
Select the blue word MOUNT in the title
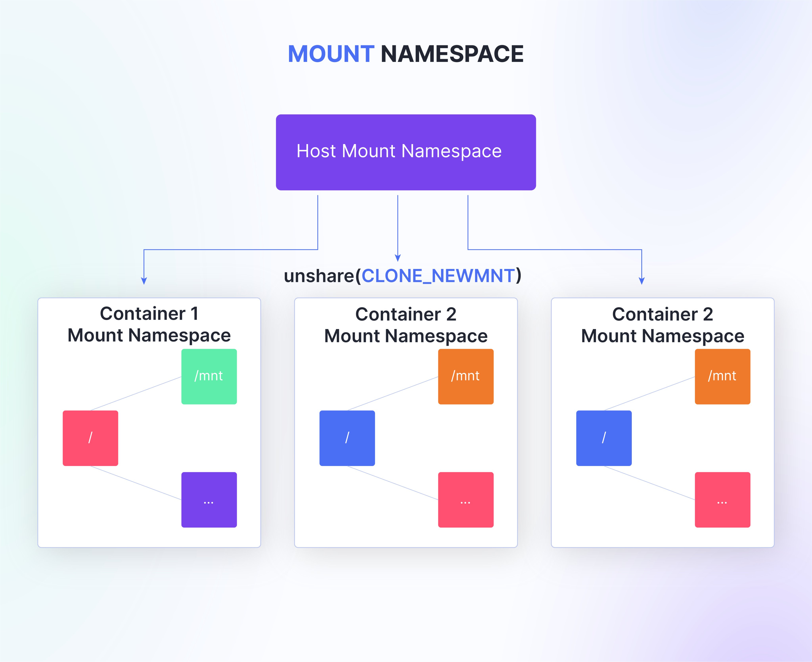(331, 54)
